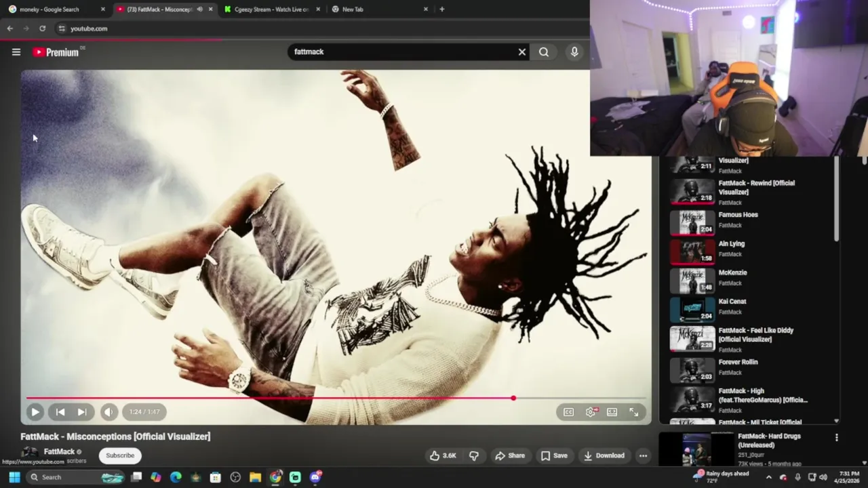This screenshot has width=868, height=488.
Task: Subscribe to the FattMack channel
Action: click(120, 455)
